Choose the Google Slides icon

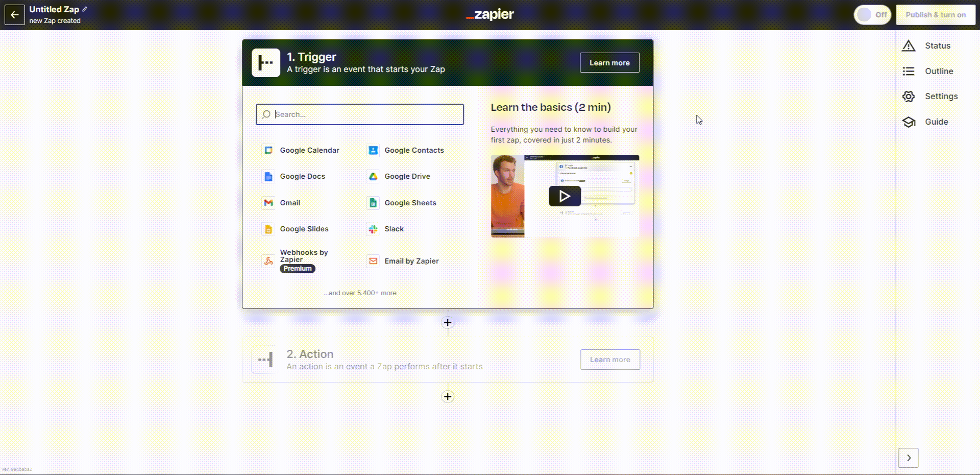tap(268, 229)
